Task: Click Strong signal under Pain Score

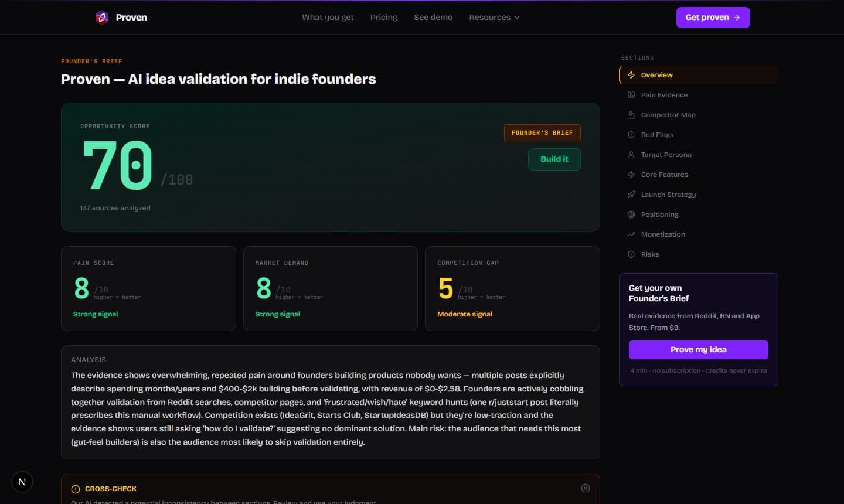Action: [96, 314]
